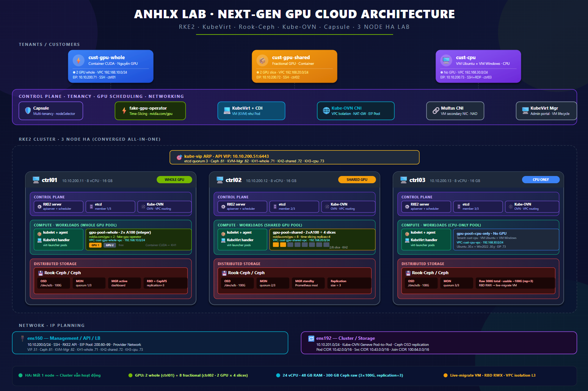The height and width of the screenshot is (391, 588).
Task: Select the RBD + CephFS replication box
Action: tap(165, 283)
